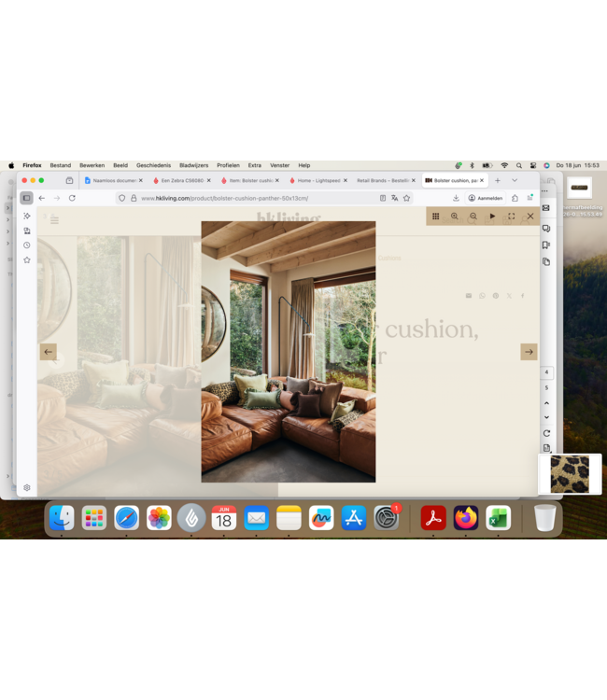Reload the hkliving page

coord(72,198)
